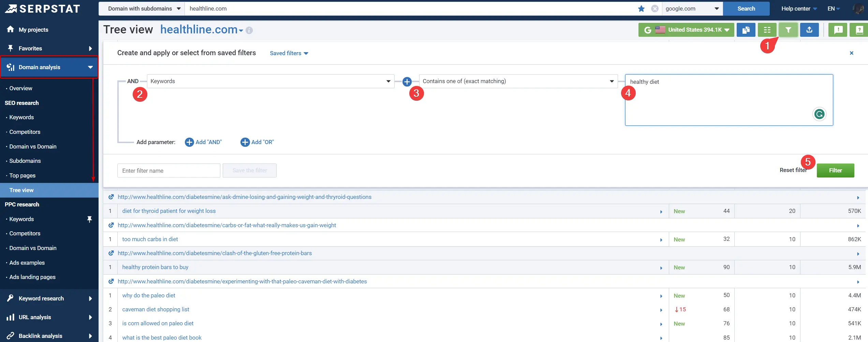Click the help question mark icon button
Image resolution: width=868 pixels, height=342 pixels.
tap(859, 30)
